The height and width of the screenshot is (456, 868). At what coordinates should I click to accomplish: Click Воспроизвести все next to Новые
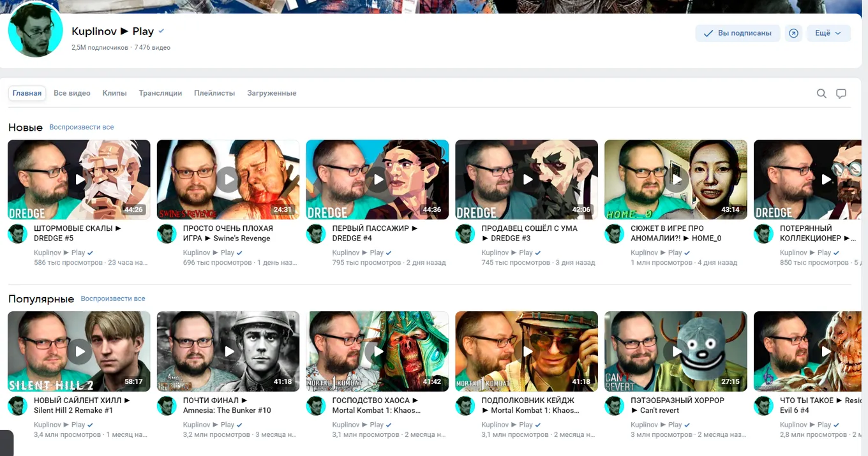click(x=82, y=127)
